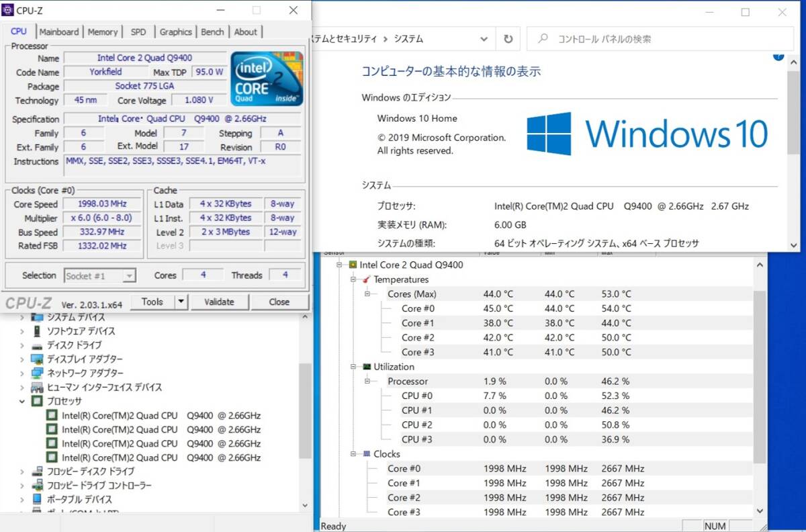806x532 pixels.
Task: Collapse the Clocks node in HWMonitor
Action: [353, 454]
